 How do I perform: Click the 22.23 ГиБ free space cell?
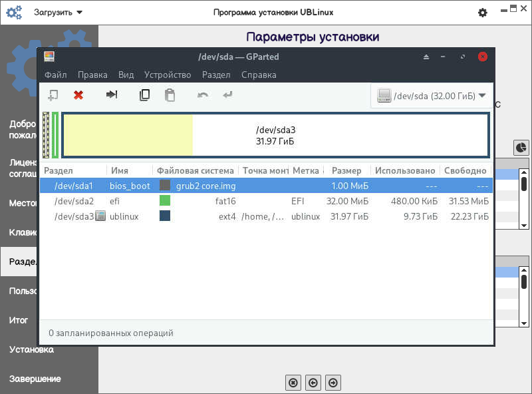(x=469, y=217)
